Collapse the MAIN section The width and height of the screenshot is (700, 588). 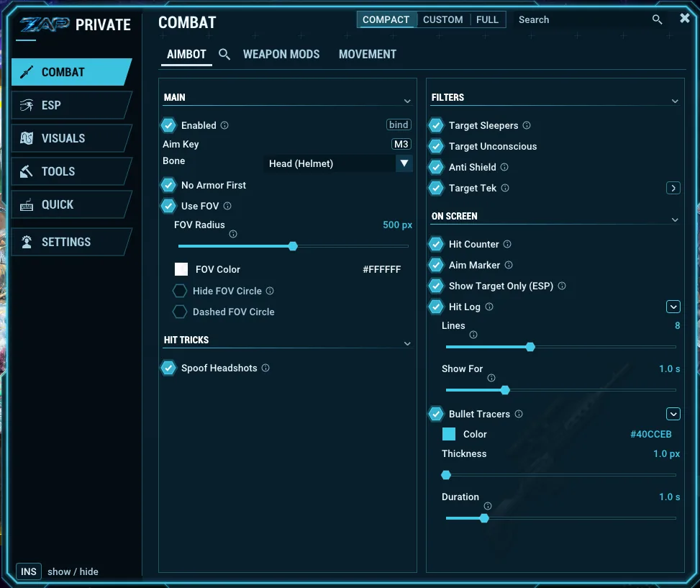[407, 101]
